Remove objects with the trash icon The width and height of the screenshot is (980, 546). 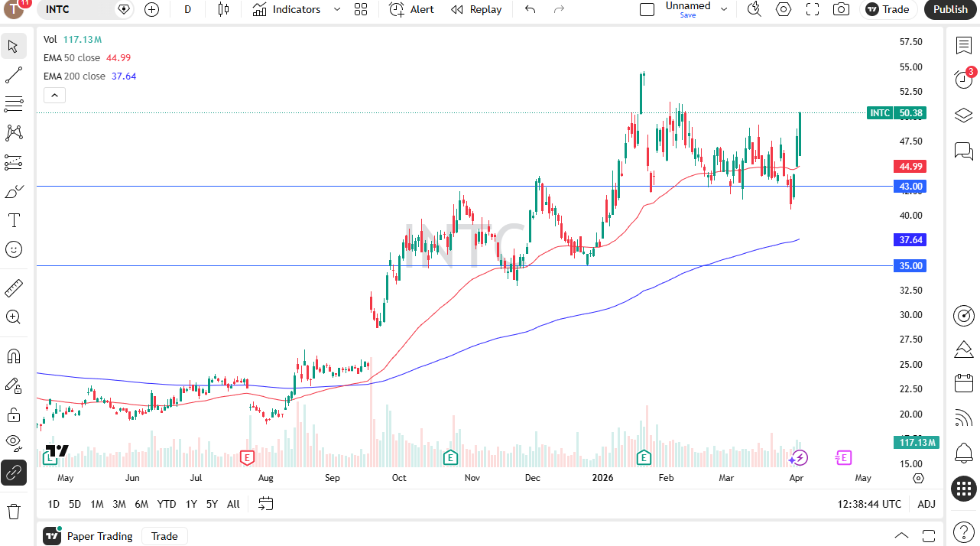coord(14,511)
